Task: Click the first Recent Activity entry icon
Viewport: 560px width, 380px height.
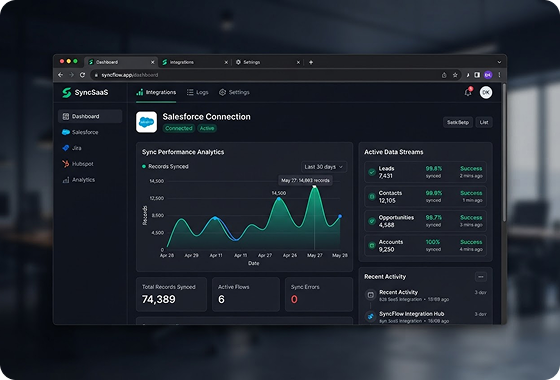Action: (371, 295)
